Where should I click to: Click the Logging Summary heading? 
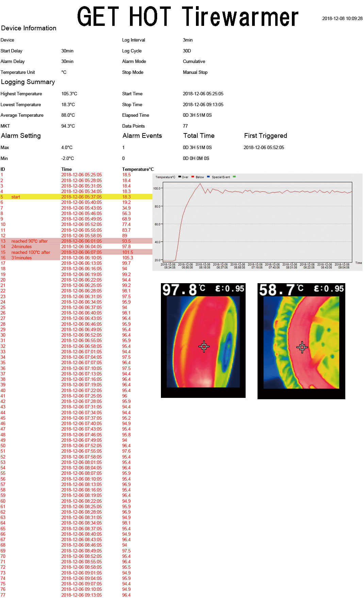click(x=28, y=82)
